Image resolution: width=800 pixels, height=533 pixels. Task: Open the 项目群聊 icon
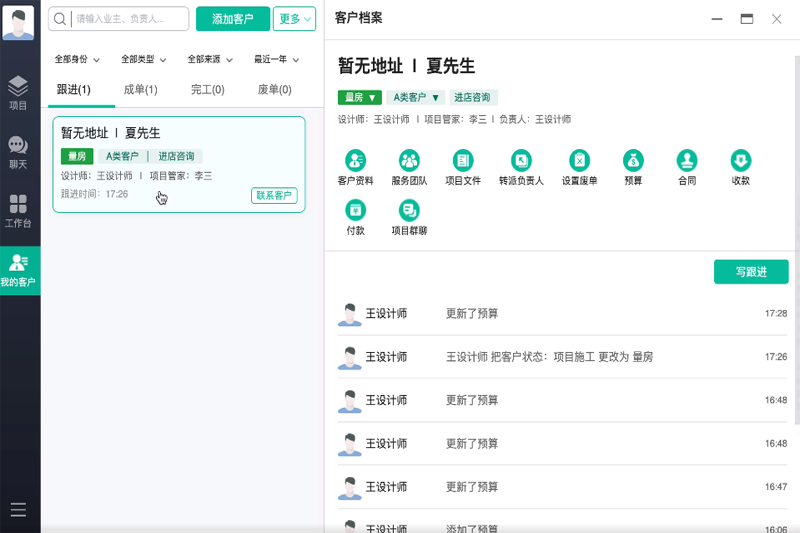(409, 210)
